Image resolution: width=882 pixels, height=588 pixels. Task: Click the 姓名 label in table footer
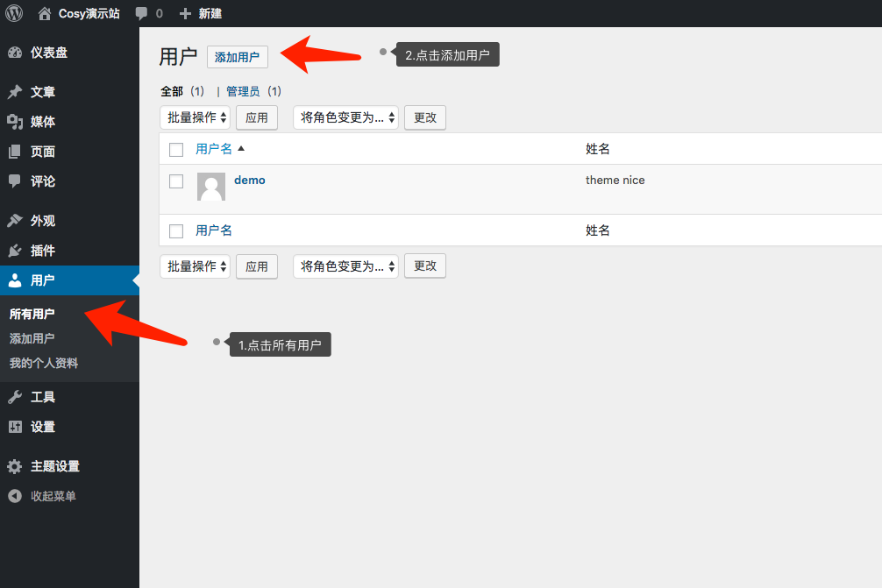[x=597, y=230]
